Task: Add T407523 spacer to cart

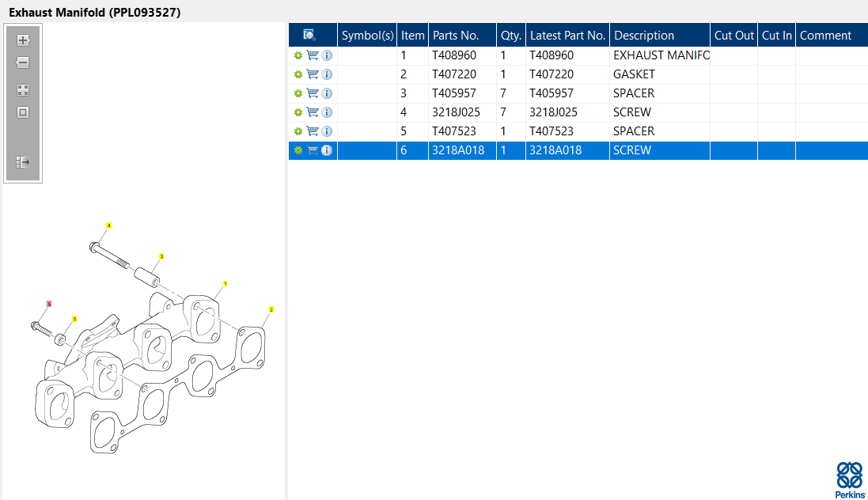Action: coord(313,131)
